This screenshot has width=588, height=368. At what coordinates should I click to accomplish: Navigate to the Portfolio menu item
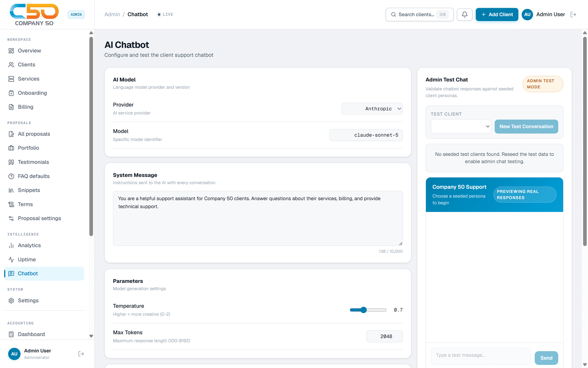[x=44, y=148]
